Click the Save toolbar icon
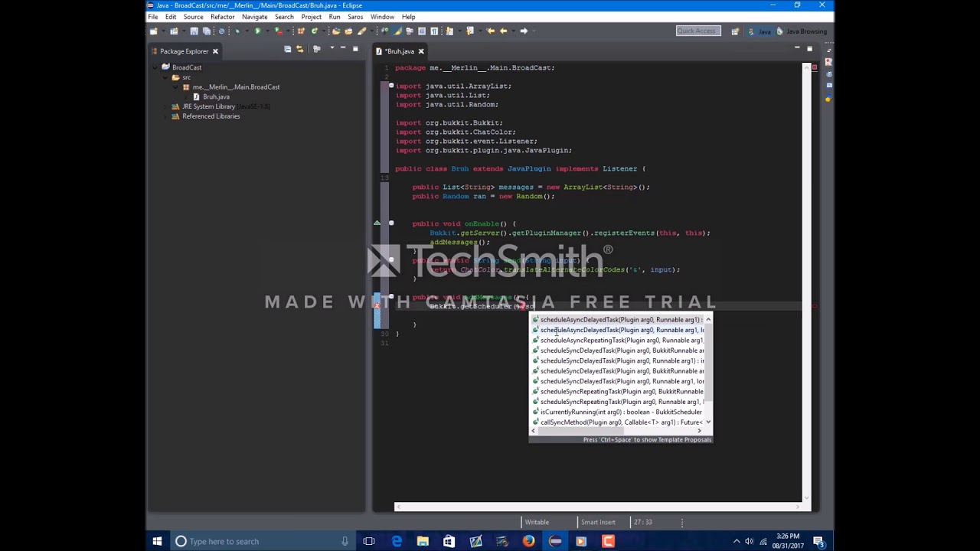The width and height of the screenshot is (980, 551). (x=194, y=31)
